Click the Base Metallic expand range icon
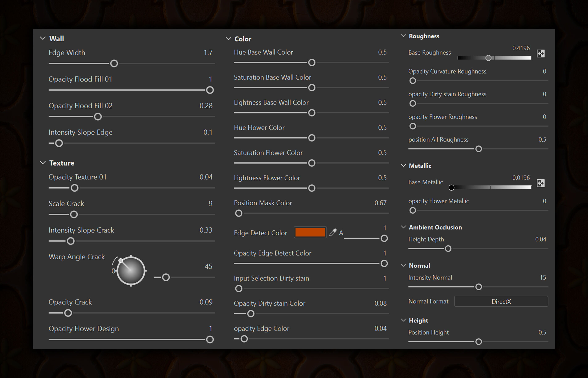588x378 pixels. click(x=541, y=183)
